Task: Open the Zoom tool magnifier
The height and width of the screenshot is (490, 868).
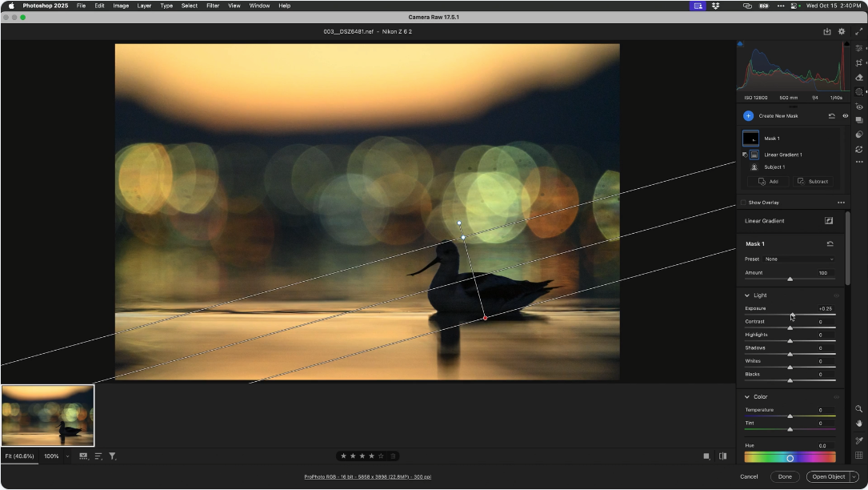Action: tap(859, 409)
